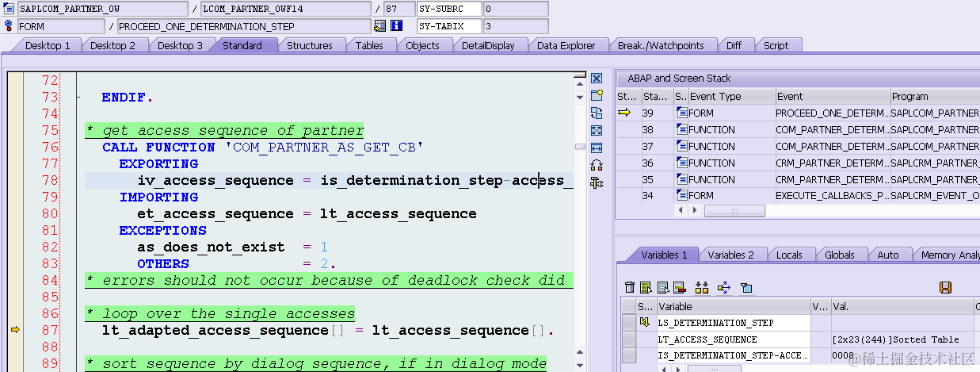Click the LCOM_PARTNER_OWF14 include field
Image resolution: width=980 pixels, height=372 pixels.
pyautogui.click(x=285, y=9)
